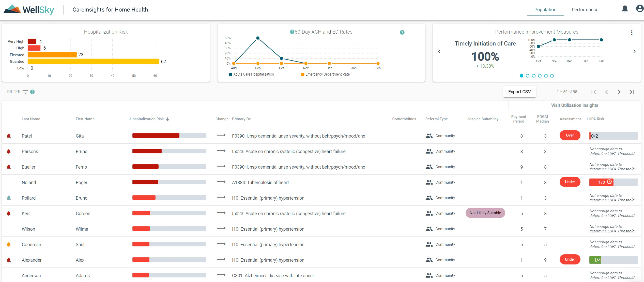Open the user account profile icon
Viewport: 644px width, 282px height.
pos(639,8)
